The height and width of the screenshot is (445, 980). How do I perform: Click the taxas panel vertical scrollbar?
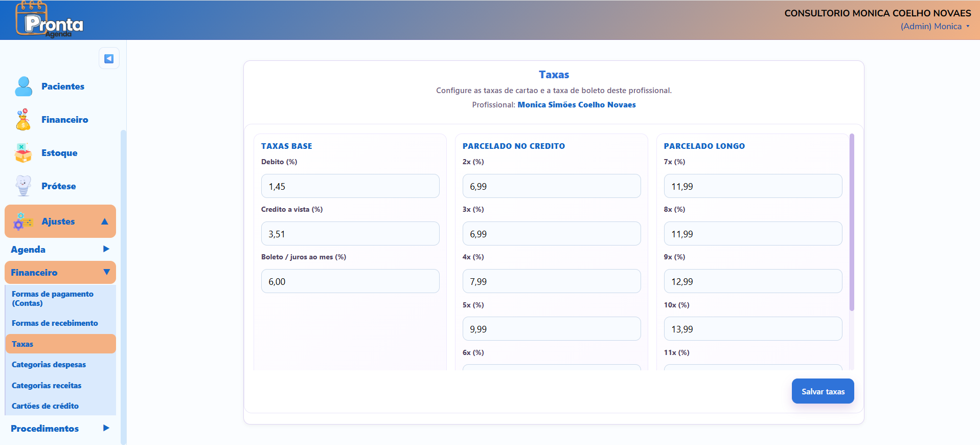click(x=852, y=222)
